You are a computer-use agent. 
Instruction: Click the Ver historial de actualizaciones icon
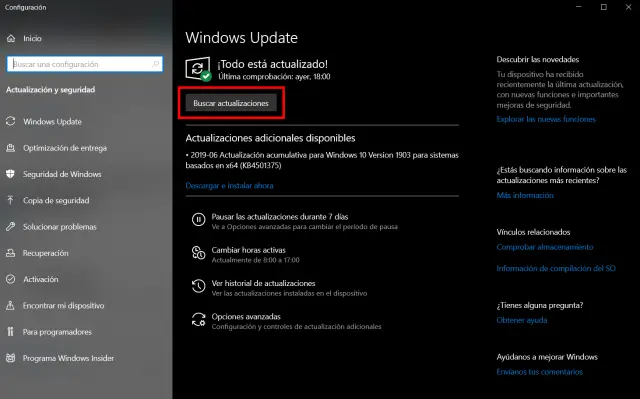[x=198, y=286]
